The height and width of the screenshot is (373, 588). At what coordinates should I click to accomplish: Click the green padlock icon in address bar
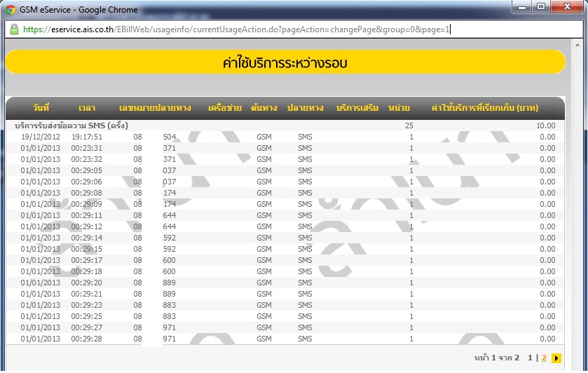coord(14,29)
